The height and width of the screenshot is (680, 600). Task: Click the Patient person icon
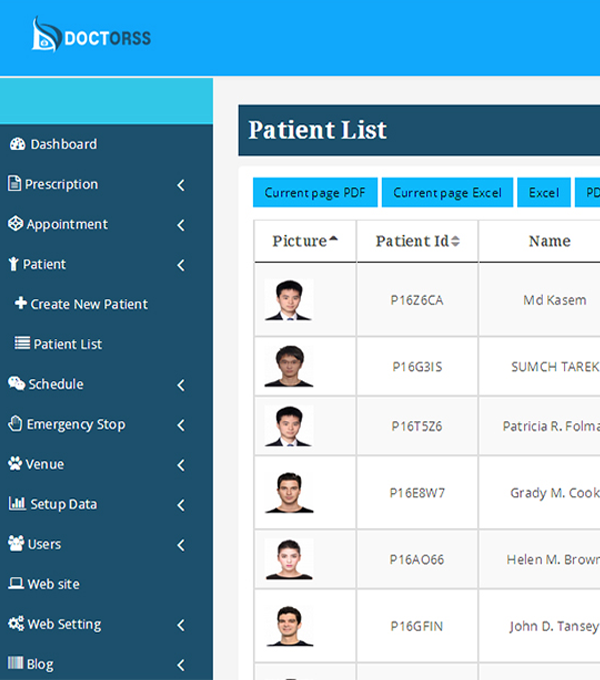pos(14,264)
